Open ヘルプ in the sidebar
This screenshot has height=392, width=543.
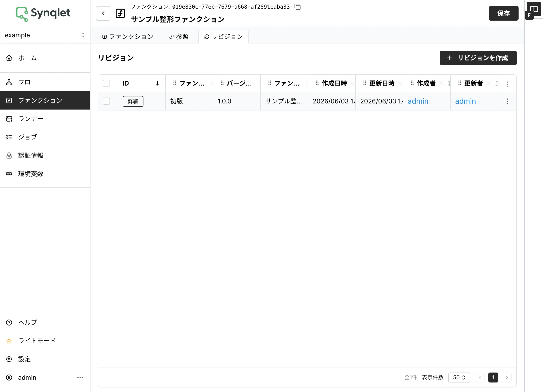tap(45, 322)
